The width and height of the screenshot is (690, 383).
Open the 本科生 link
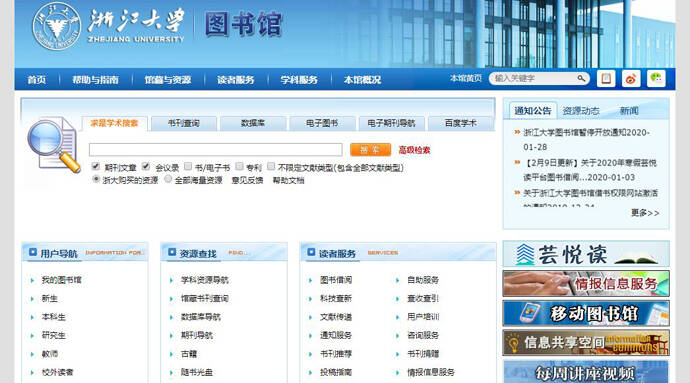click(53, 317)
